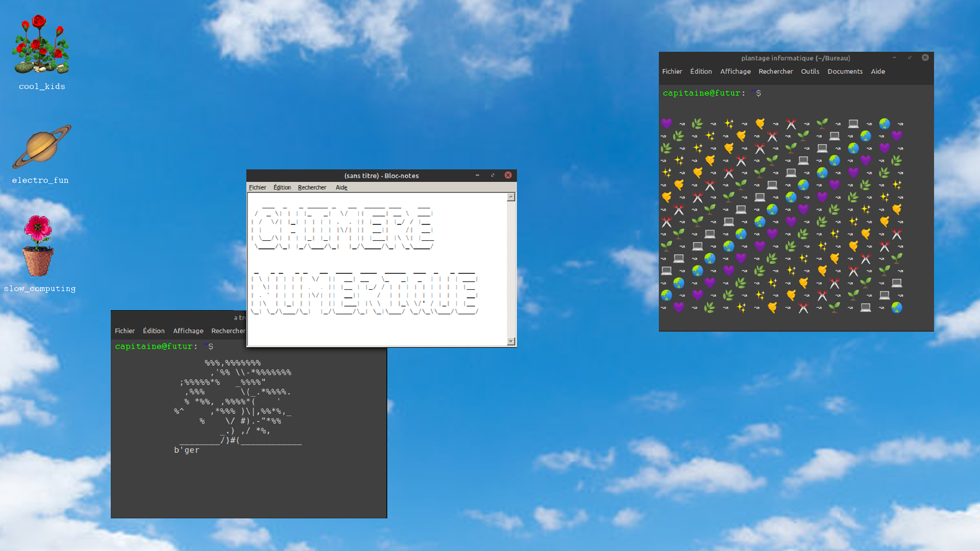Click the Bloc-notes text editing area
This screenshot has width=980, height=551.
[378, 327]
